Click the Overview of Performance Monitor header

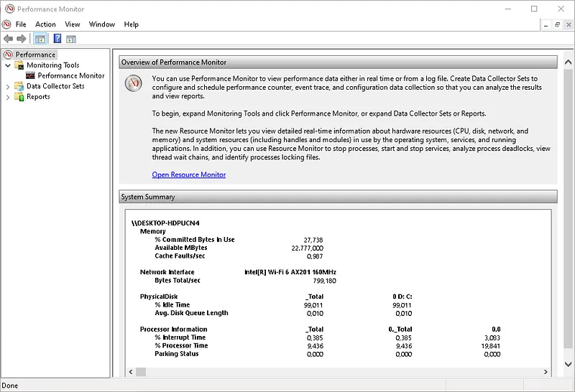pyautogui.click(x=338, y=62)
